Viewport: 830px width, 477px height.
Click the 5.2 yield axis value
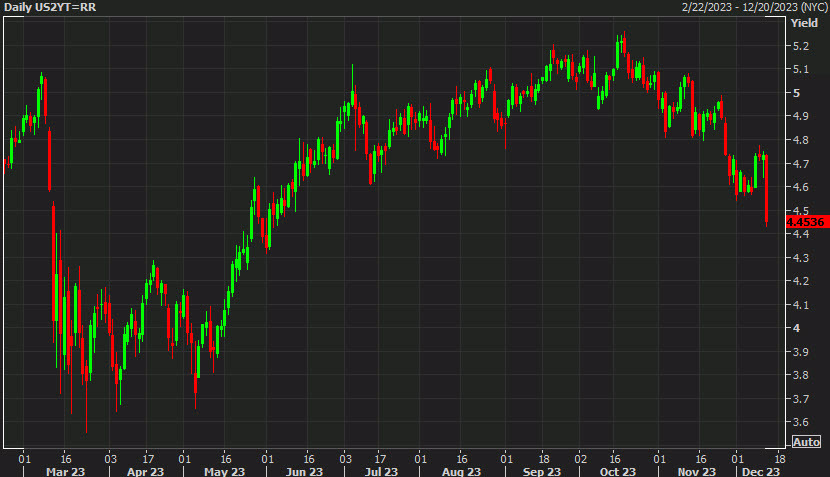[x=800, y=46]
